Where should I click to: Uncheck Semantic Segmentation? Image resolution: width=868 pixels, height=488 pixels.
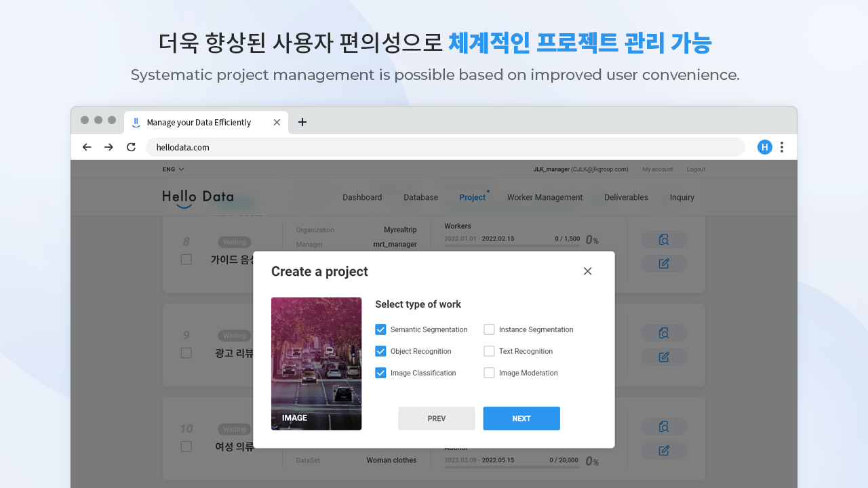coord(380,329)
